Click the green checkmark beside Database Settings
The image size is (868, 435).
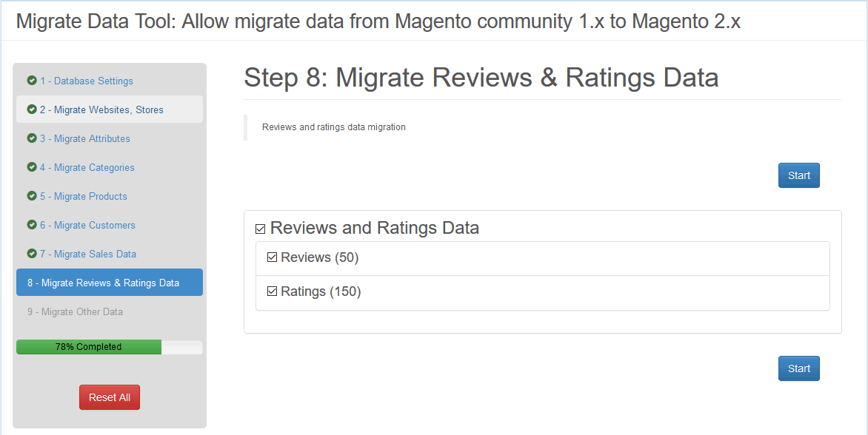pos(32,81)
